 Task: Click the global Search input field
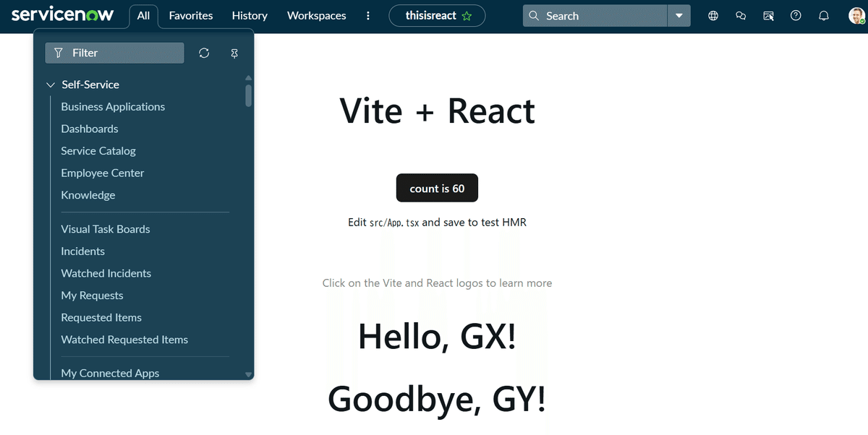click(595, 16)
